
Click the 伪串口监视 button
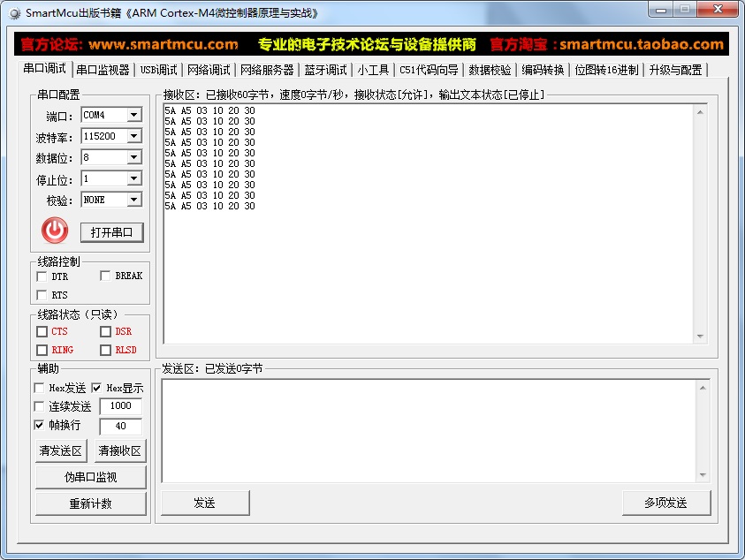click(x=90, y=477)
